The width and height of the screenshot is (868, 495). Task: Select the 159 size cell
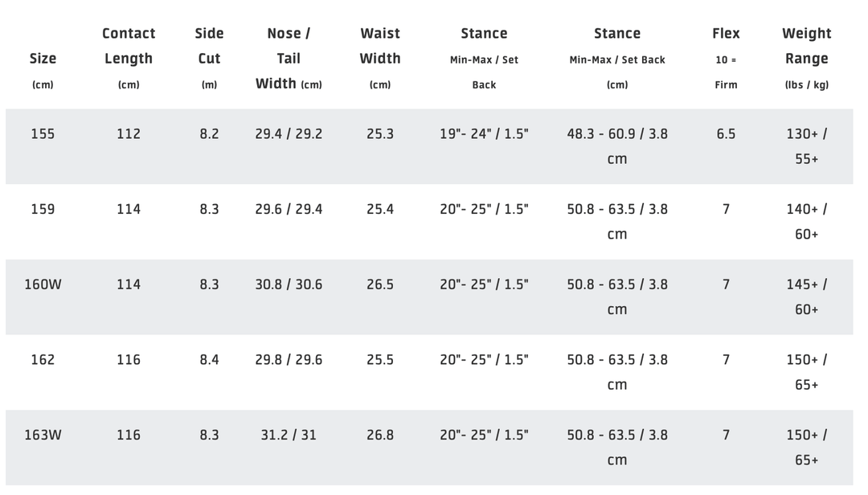coord(43,209)
